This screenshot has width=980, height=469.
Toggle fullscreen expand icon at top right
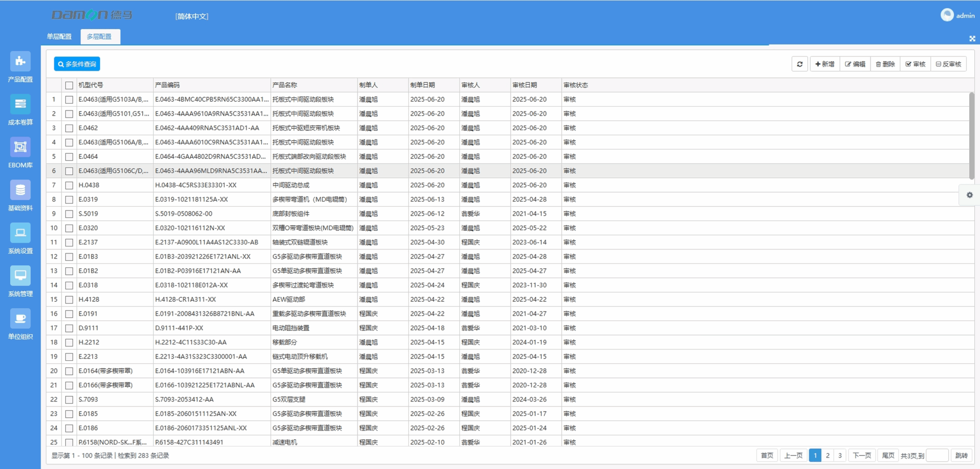[x=972, y=39]
